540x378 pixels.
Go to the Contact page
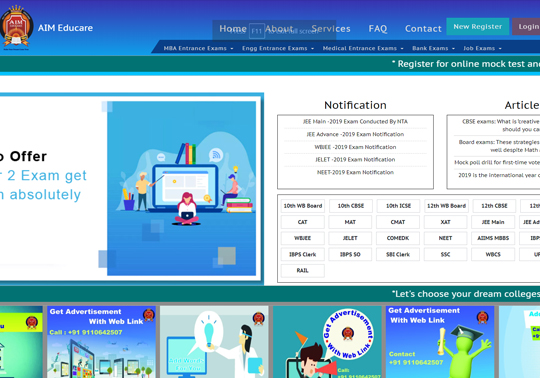(x=423, y=29)
